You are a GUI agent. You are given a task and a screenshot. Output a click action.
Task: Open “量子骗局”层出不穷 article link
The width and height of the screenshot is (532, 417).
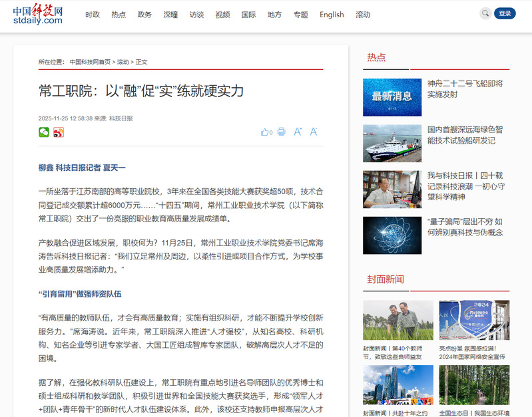(465, 227)
